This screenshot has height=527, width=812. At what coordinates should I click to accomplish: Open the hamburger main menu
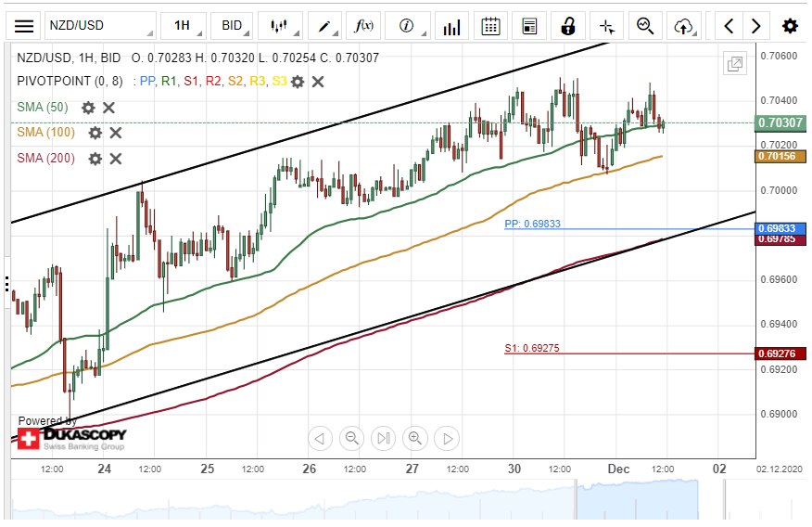pos(25,26)
